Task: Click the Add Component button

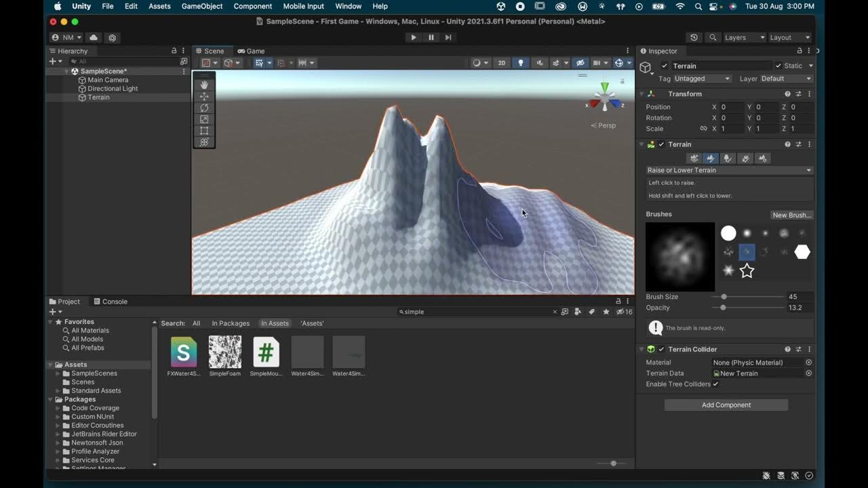Action: click(x=726, y=405)
